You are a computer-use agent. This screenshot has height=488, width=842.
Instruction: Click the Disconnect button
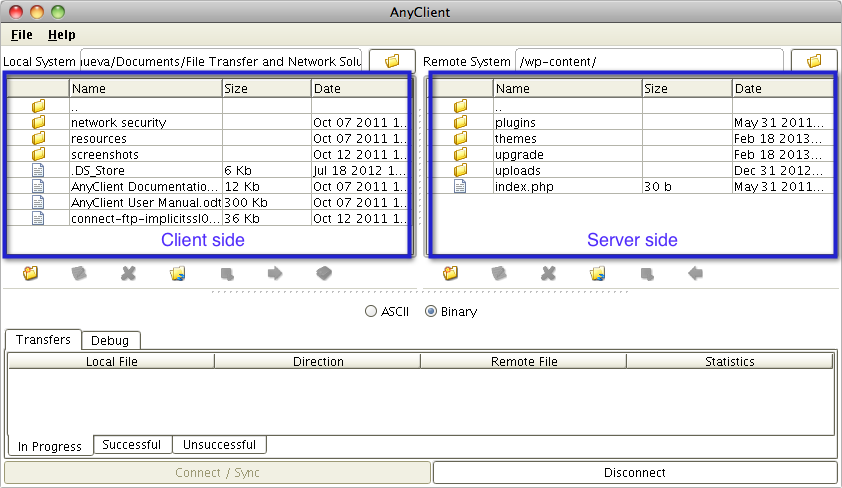[x=635, y=472]
